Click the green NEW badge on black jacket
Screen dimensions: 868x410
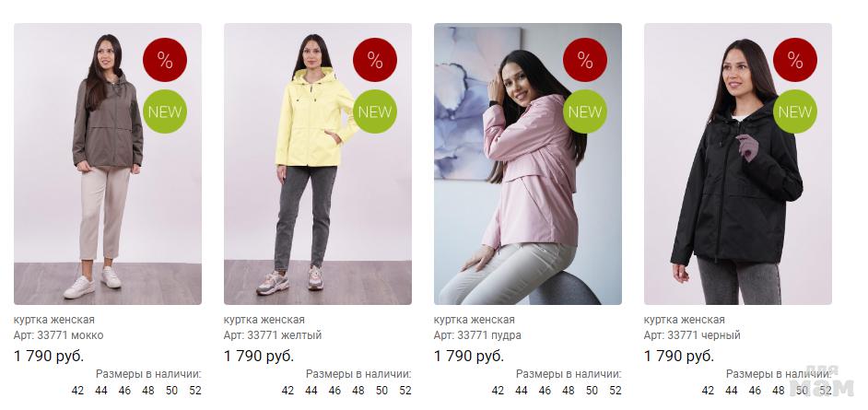point(795,111)
